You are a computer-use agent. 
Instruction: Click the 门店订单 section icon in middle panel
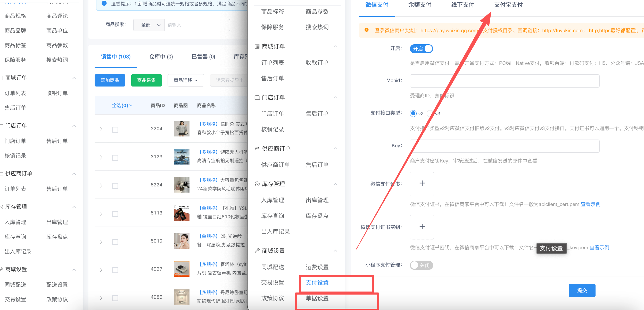point(257,98)
